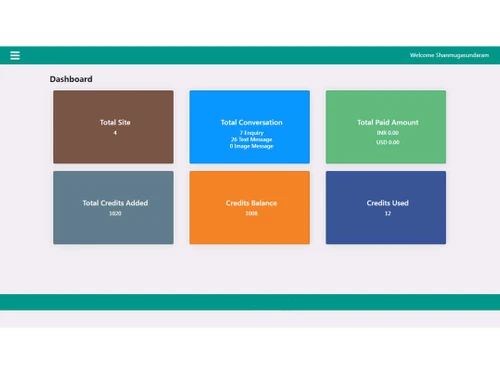Click the Dashboard heading

71,79
